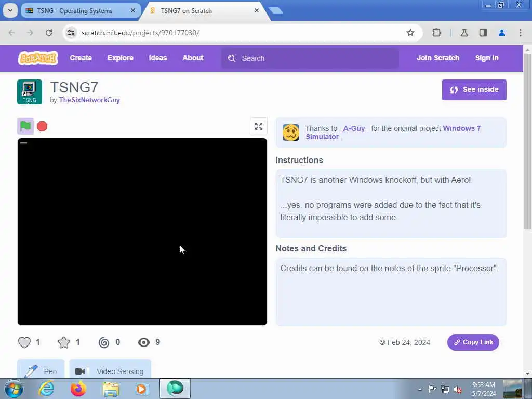Click the browser forward arrow
Viewport: 532px width, 399px height.
tap(30, 33)
